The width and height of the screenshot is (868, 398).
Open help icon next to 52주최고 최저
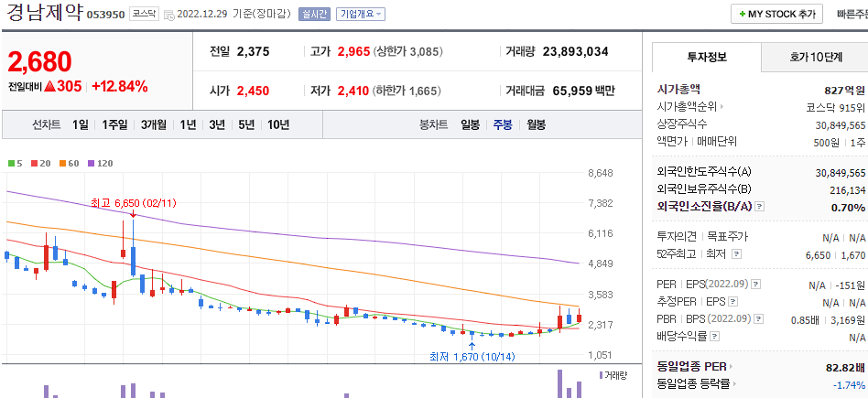tap(736, 254)
